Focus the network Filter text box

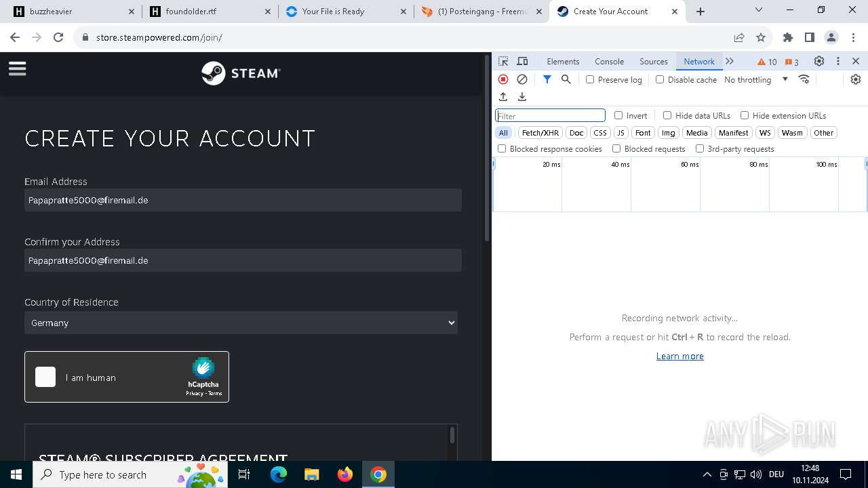click(550, 115)
